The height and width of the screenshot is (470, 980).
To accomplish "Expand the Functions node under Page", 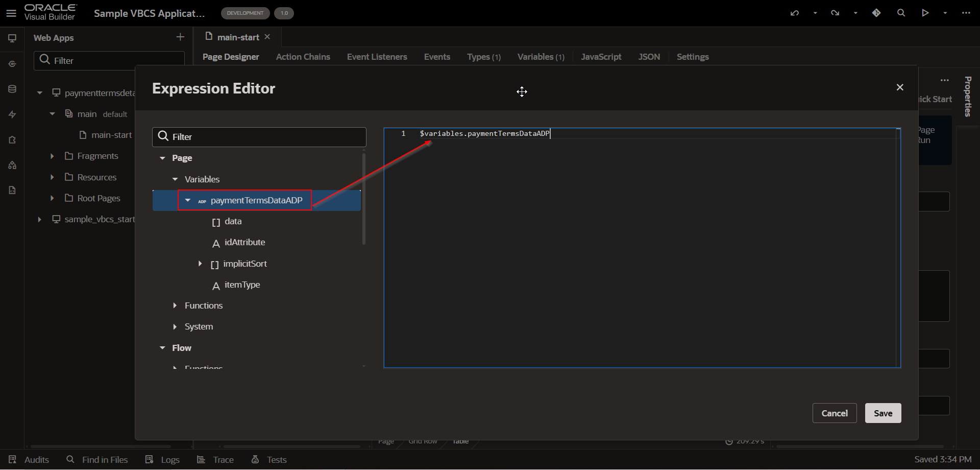I will pyautogui.click(x=175, y=306).
